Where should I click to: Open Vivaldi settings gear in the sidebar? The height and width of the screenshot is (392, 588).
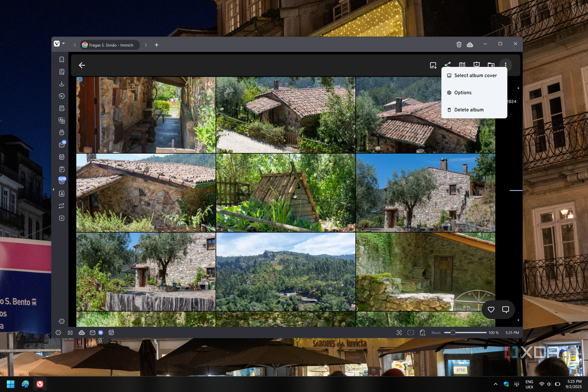pos(61,321)
